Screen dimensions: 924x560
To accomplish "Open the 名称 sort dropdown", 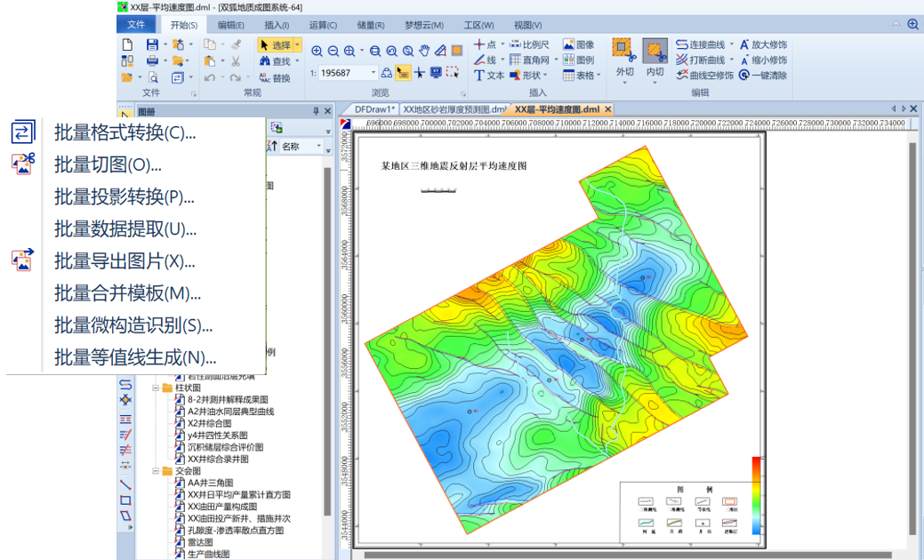I will 318,147.
